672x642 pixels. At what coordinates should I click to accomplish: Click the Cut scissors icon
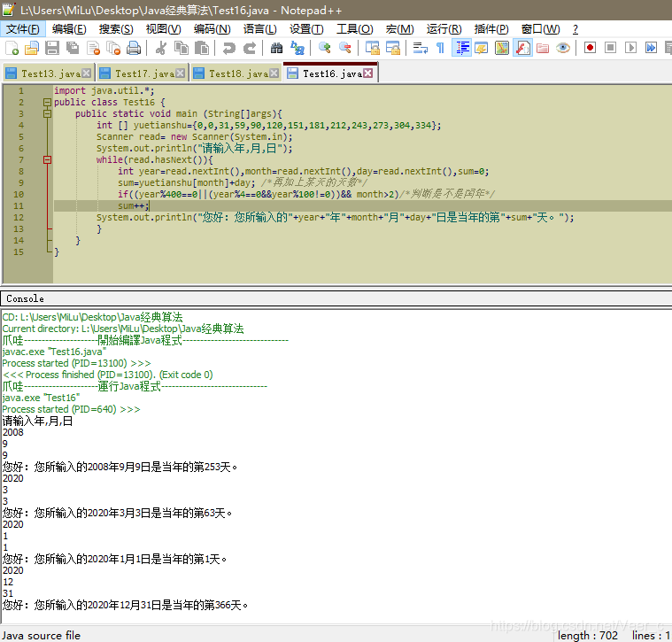(x=161, y=48)
